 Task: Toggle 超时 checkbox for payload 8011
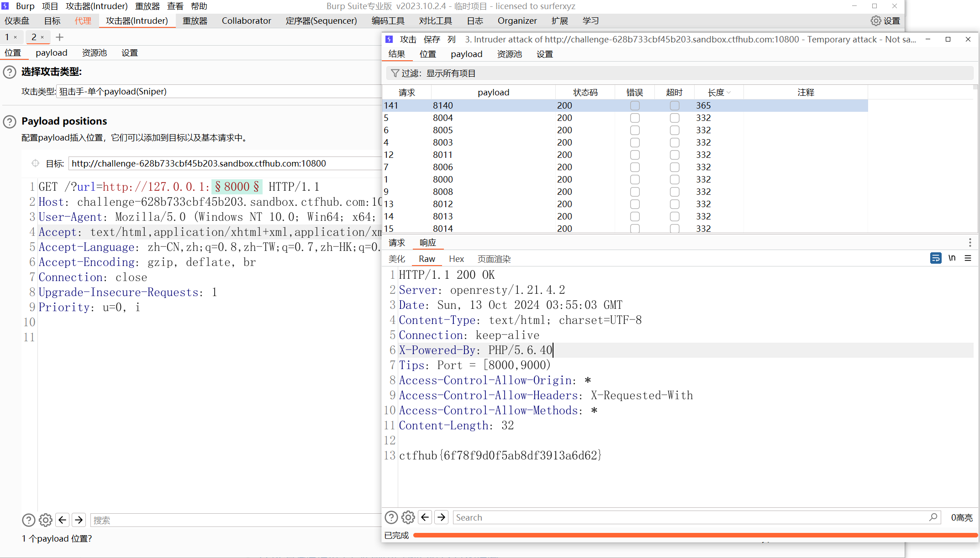tap(674, 155)
